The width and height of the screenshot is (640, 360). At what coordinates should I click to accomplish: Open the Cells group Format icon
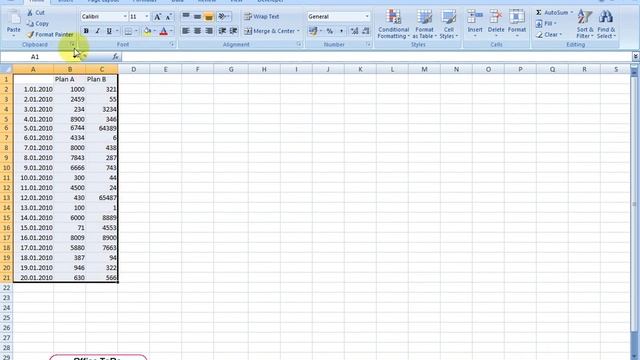tap(517, 17)
